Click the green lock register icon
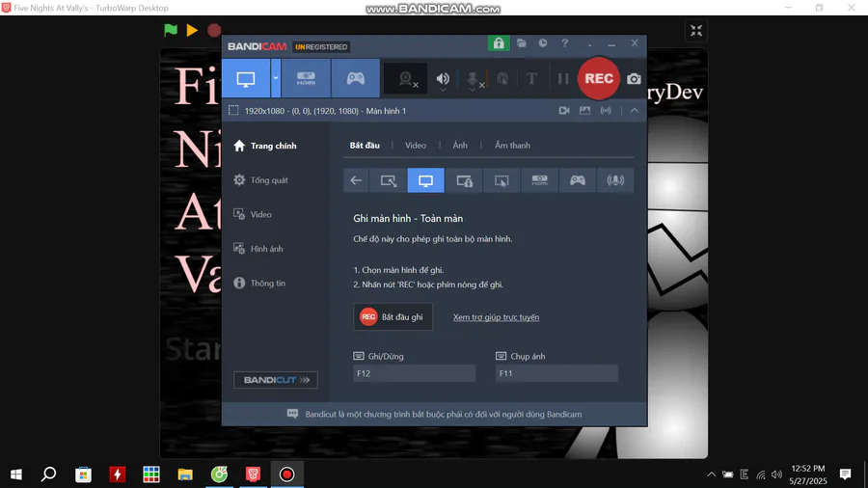Screen dimensions: 868x488 (x=499, y=43)
